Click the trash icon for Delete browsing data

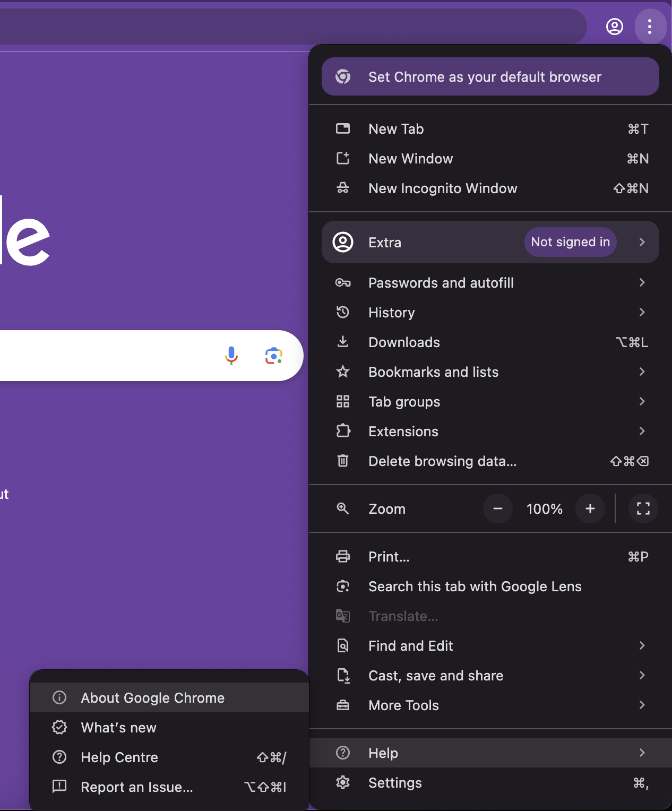tap(343, 461)
